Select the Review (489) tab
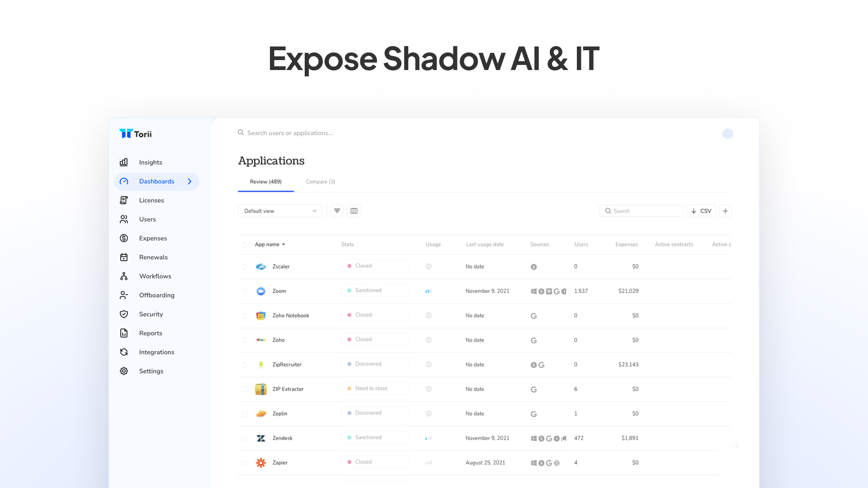Screen dimensions: 868x488 pos(265,182)
